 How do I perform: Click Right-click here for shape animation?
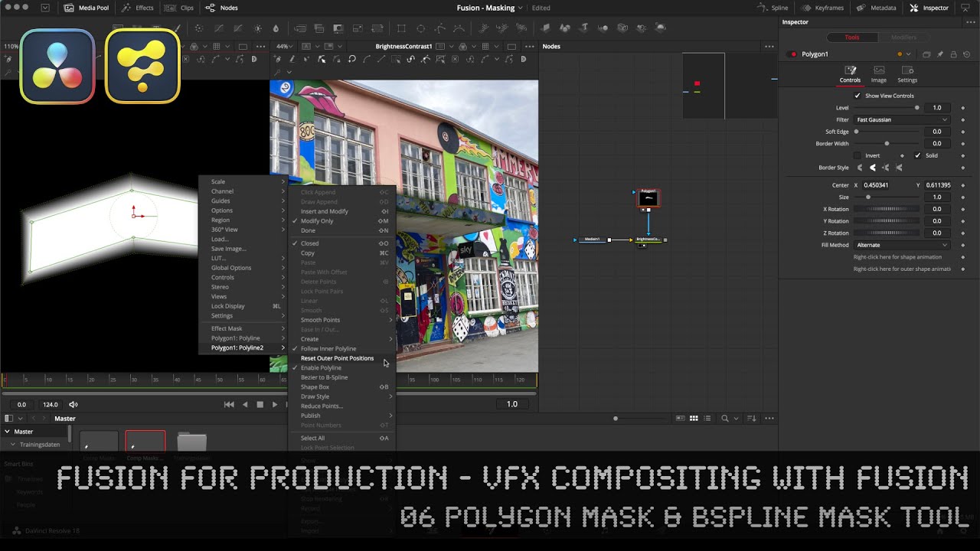point(899,257)
